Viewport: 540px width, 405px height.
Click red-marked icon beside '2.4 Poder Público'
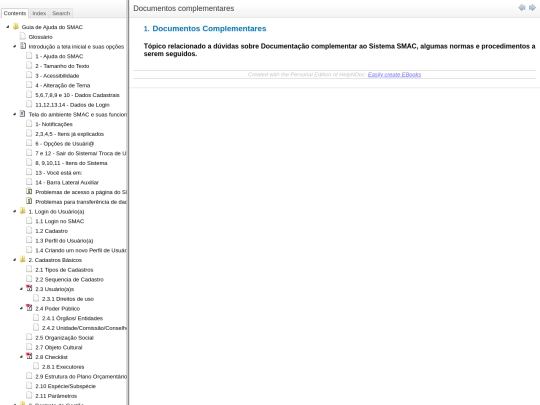click(29, 308)
